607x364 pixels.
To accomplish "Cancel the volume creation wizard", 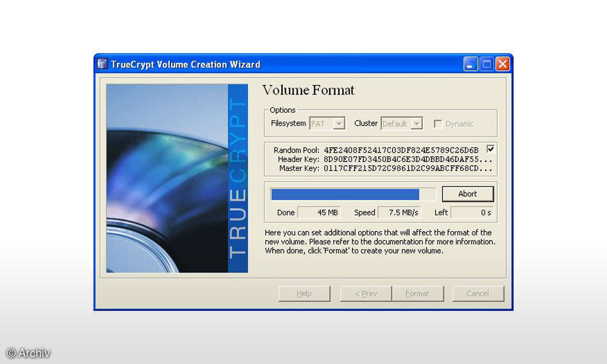I will [x=478, y=294].
